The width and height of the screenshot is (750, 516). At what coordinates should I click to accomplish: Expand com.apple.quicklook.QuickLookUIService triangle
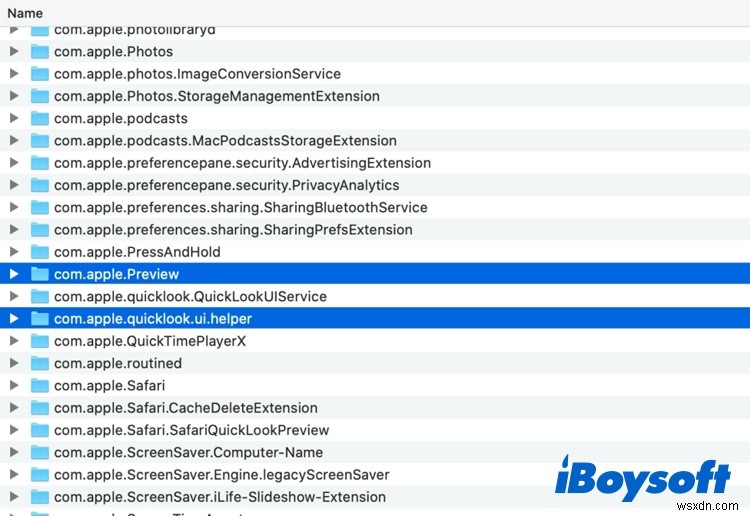14,296
